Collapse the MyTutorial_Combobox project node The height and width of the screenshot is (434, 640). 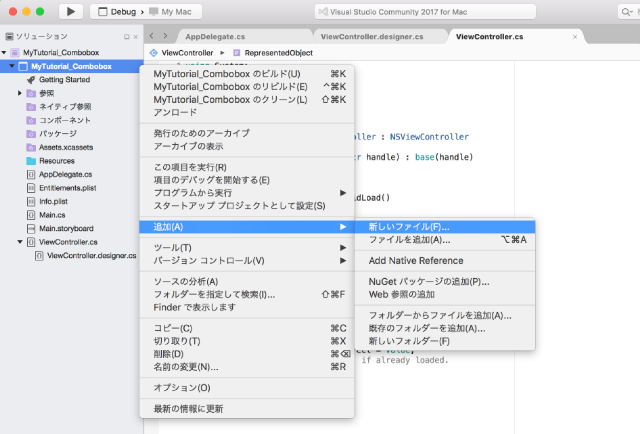[x=12, y=66]
